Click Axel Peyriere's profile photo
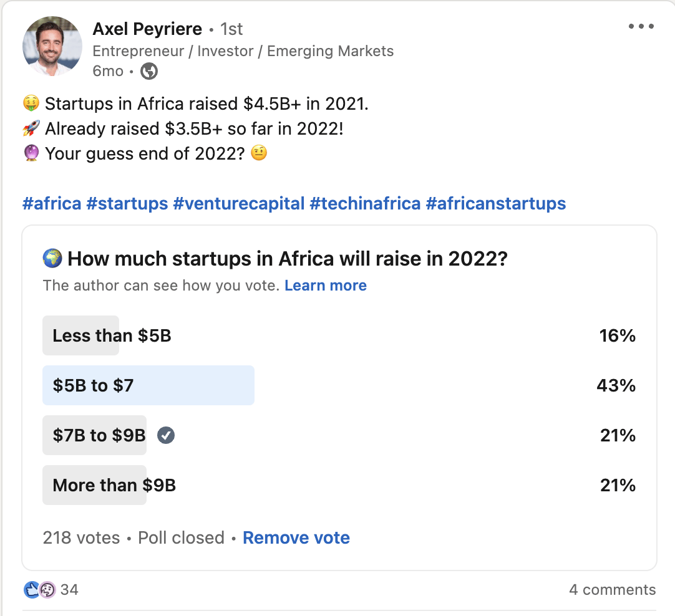The width and height of the screenshot is (675, 616). [x=52, y=46]
